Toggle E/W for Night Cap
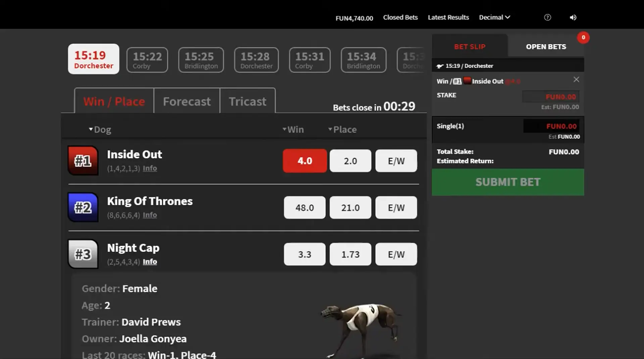The image size is (644, 359). pos(396,254)
